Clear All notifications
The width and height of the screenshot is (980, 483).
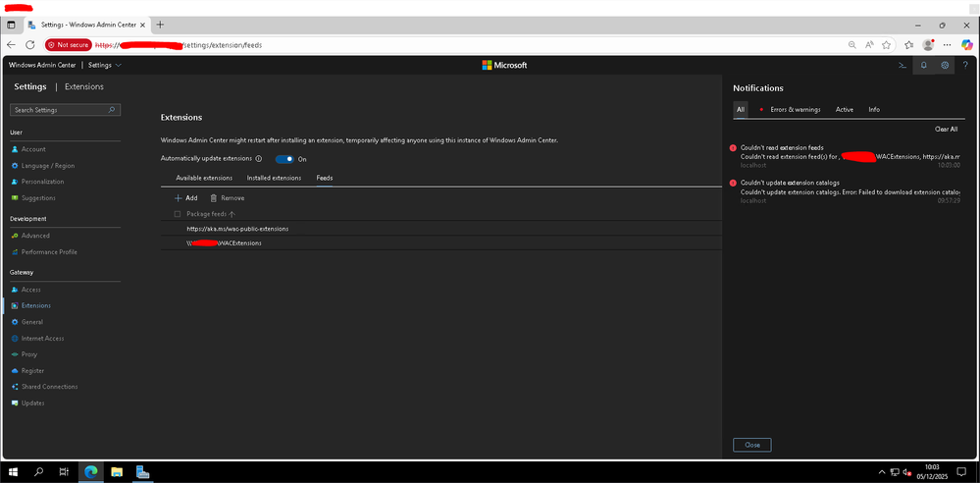click(x=946, y=129)
